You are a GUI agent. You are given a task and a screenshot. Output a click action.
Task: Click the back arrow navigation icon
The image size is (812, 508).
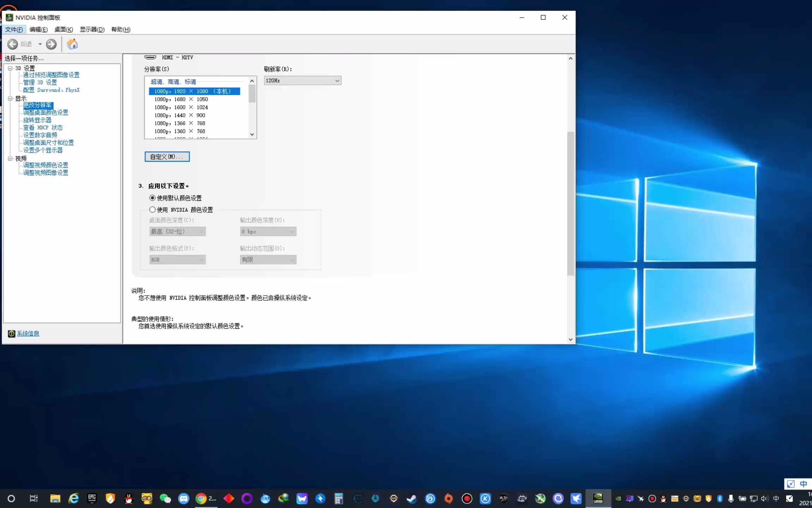click(13, 44)
